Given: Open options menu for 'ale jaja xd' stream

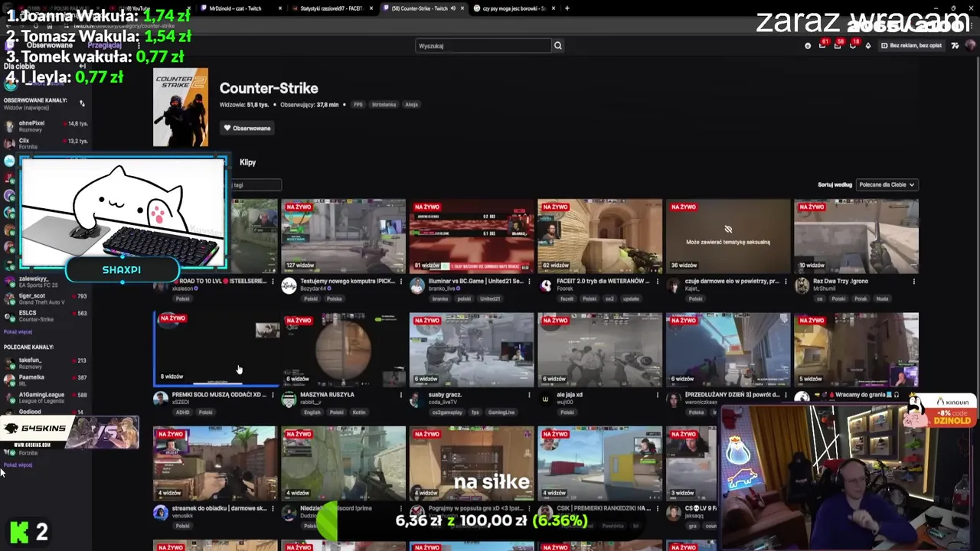Looking at the screenshot, I should [x=657, y=395].
